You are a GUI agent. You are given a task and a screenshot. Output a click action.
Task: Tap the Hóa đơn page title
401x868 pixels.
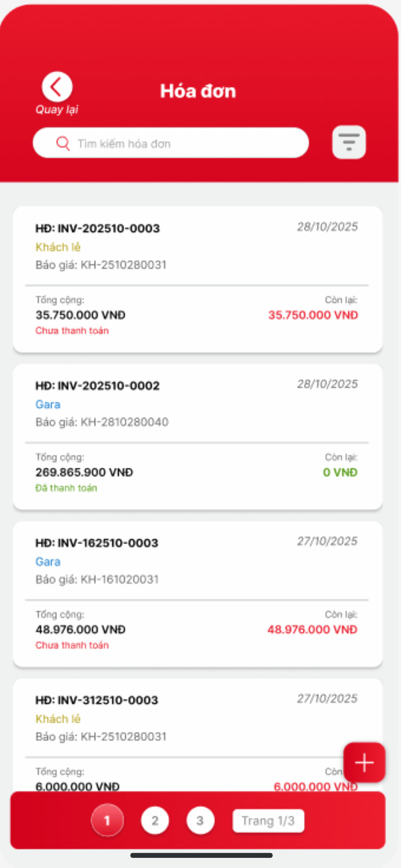tap(198, 91)
